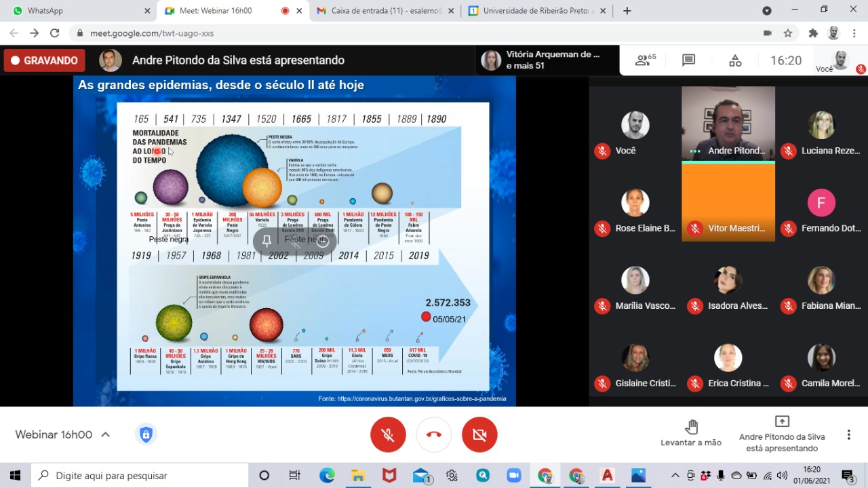
Task: Click the Andre Pitondo da Silva está apresentando button
Action: (781, 433)
